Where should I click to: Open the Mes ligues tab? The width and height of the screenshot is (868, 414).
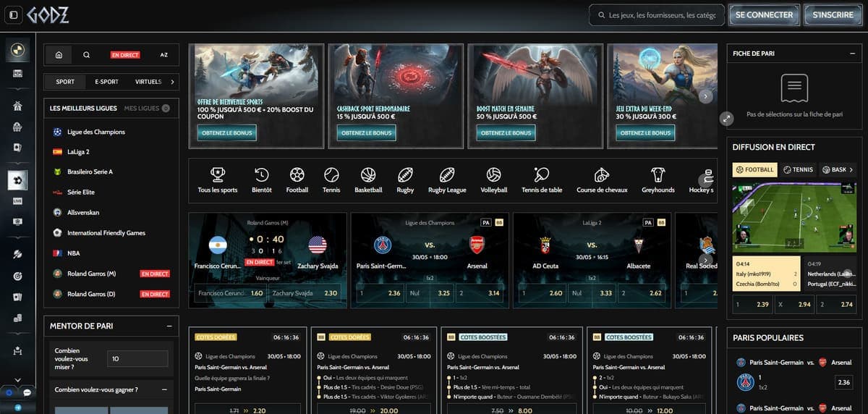147,109
